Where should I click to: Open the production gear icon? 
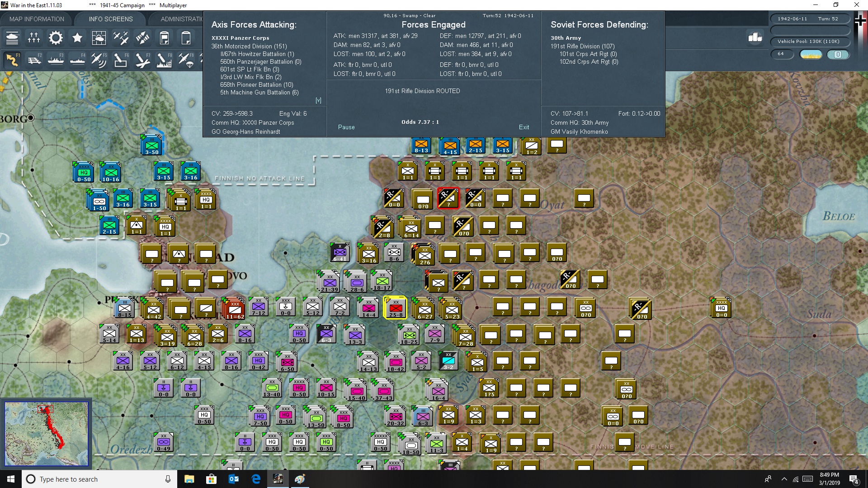pos(56,38)
